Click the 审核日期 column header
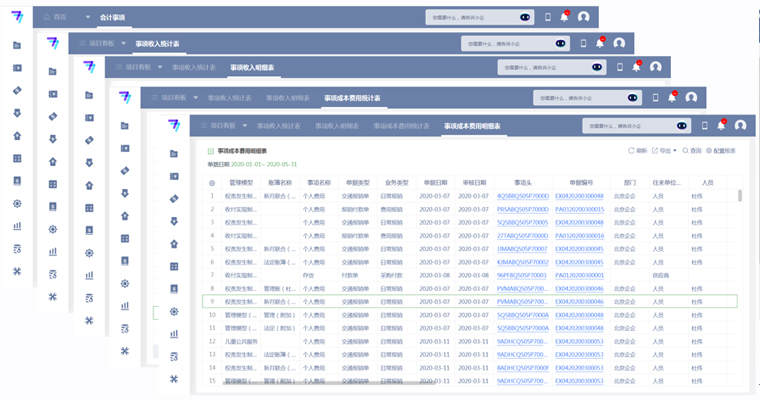Viewport: 760px width, 400px height. [474, 183]
